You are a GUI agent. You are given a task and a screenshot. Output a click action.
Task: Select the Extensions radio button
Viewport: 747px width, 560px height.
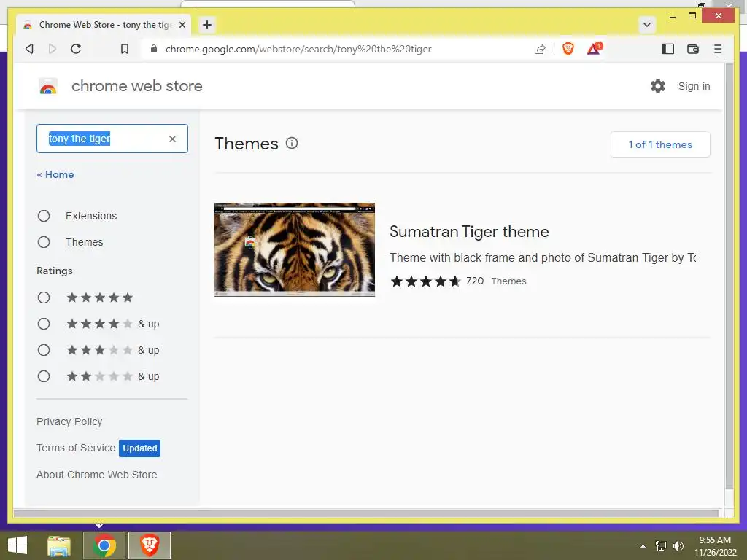[44, 216]
